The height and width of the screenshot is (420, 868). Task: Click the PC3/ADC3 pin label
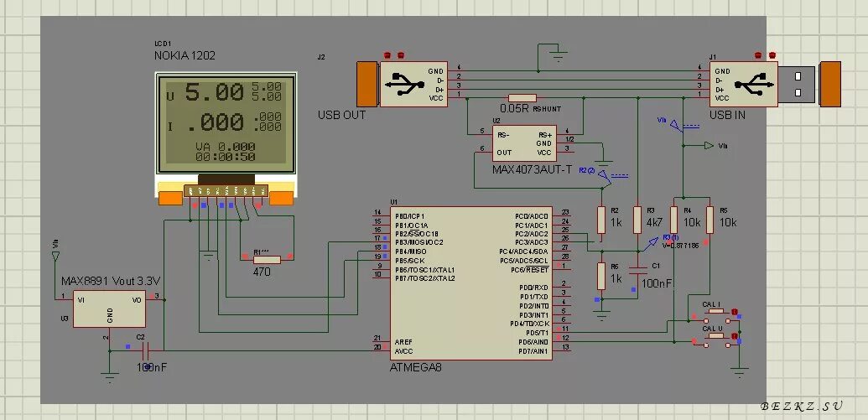[532, 242]
